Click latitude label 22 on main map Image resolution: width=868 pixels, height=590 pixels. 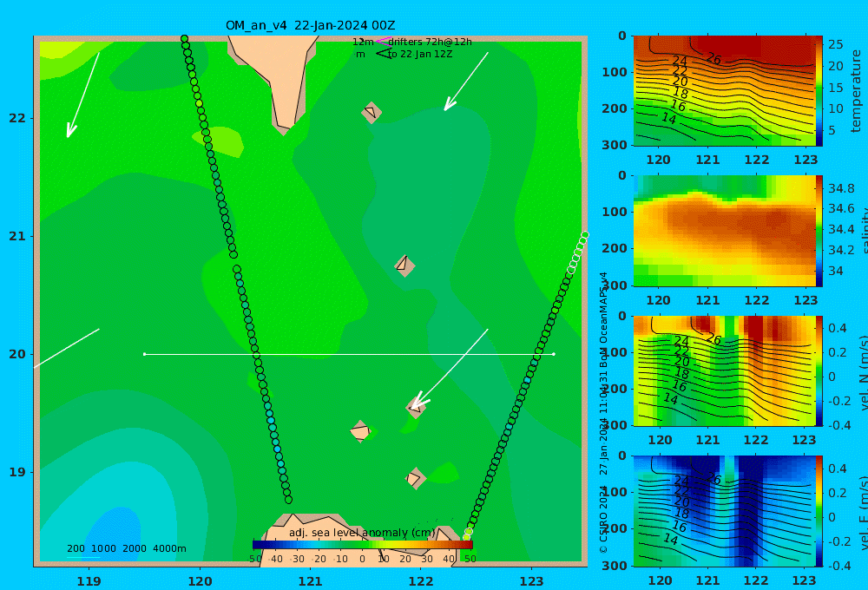pyautogui.click(x=17, y=118)
